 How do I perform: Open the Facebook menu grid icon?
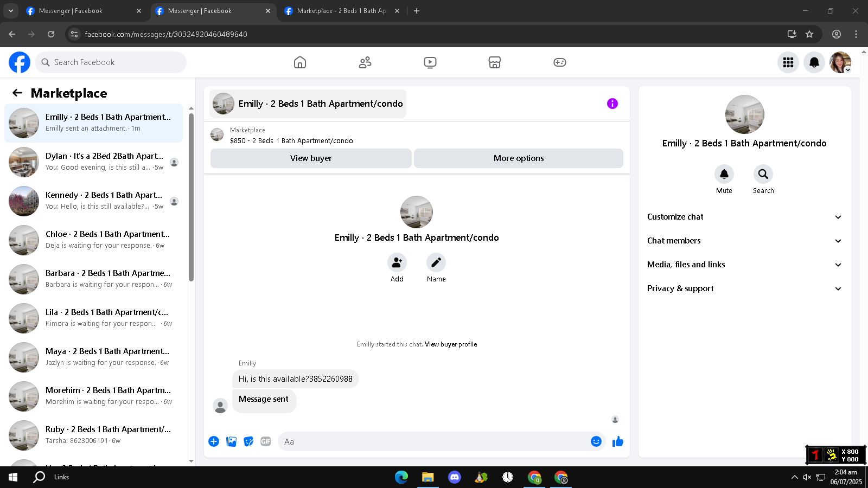click(x=788, y=62)
